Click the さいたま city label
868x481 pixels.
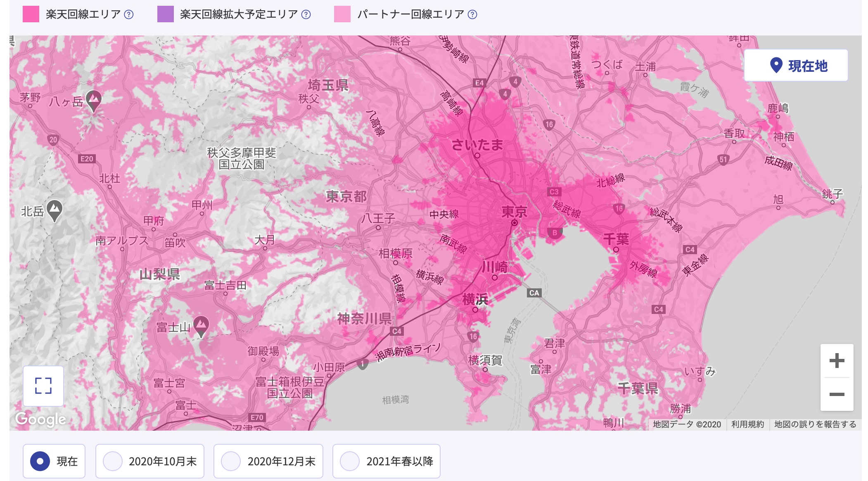pyautogui.click(x=477, y=144)
